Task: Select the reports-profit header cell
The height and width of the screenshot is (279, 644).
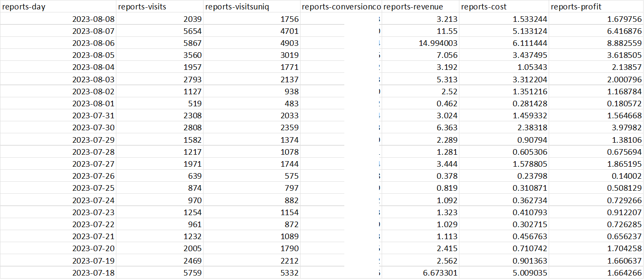Action: point(596,7)
